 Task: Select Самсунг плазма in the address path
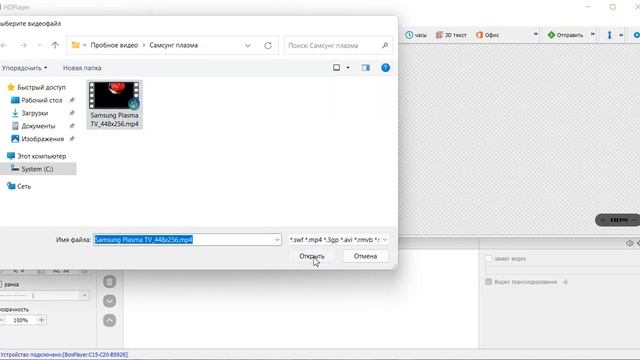[173, 45]
